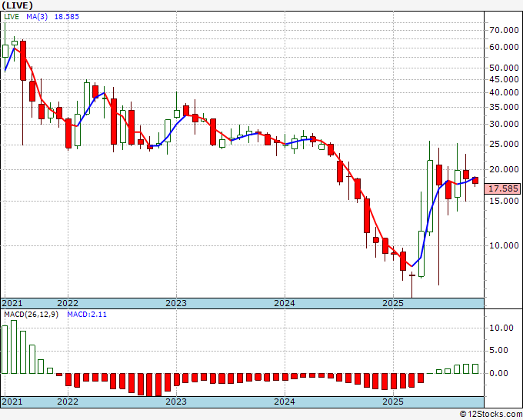Click the 12Stocks.com copyright text
This screenshot has width=523, height=420.
[x=491, y=415]
